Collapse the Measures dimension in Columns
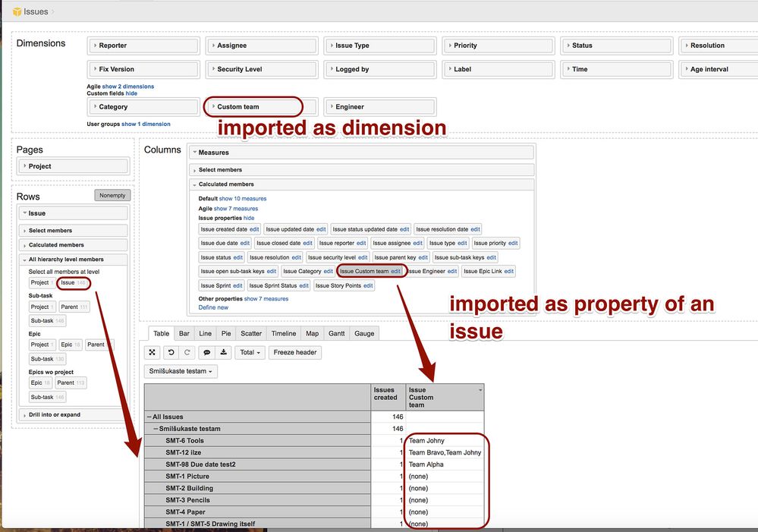This screenshot has width=758, height=532. (x=362, y=153)
